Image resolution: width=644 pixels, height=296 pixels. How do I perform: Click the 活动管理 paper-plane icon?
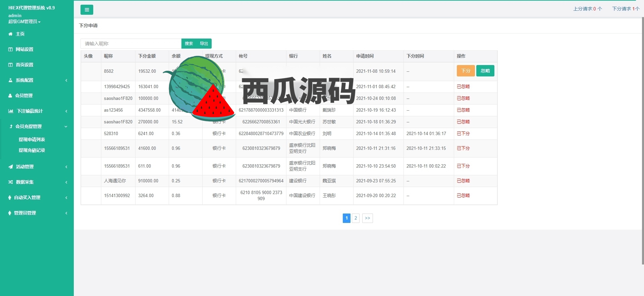point(11,167)
